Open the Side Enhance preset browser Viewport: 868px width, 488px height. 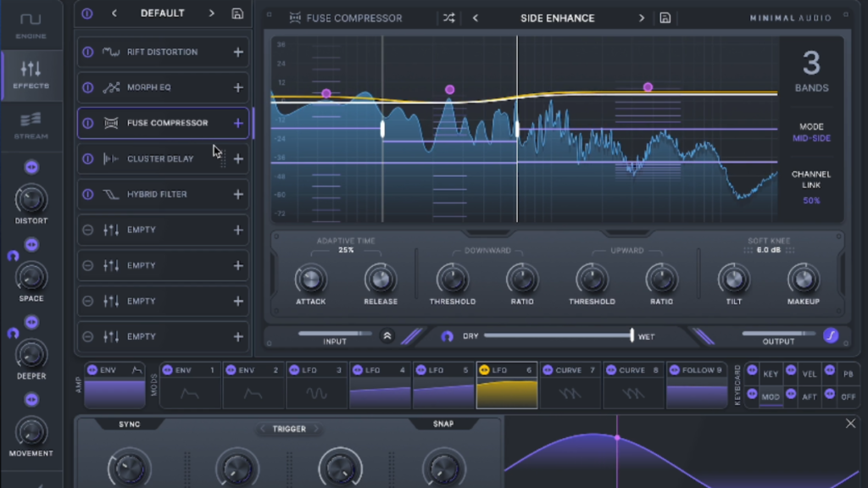[x=558, y=19]
